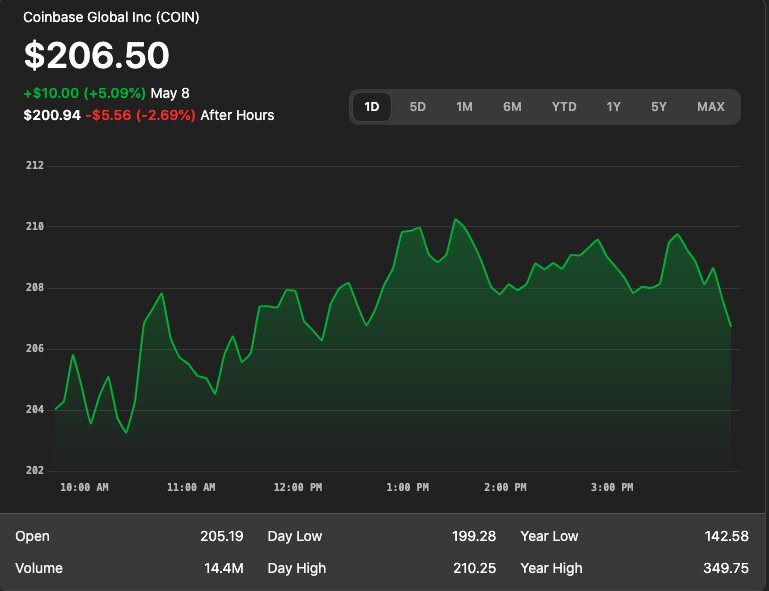Click the Year Low label
Screen dimensions: 769x591
pos(549,536)
